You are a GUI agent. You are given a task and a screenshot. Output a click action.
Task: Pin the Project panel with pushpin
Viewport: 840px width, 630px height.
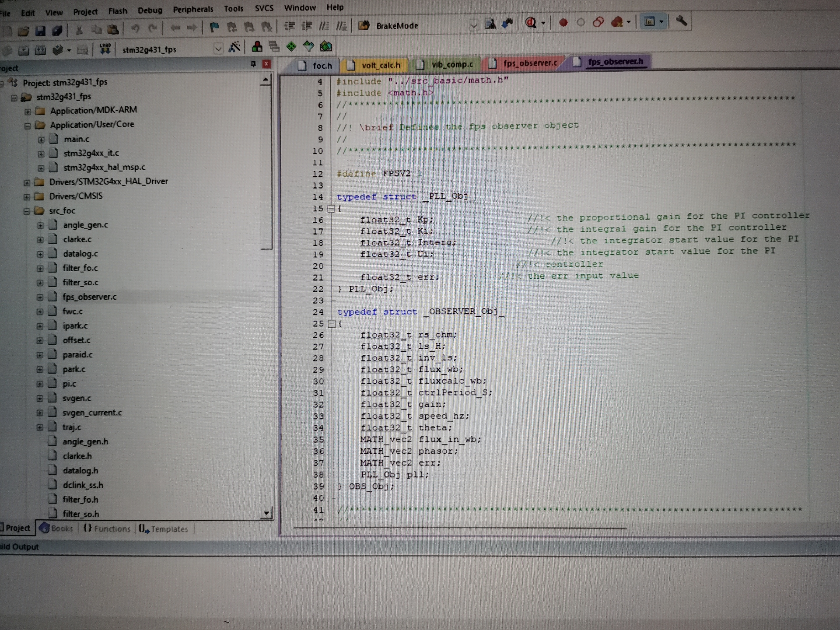253,64
